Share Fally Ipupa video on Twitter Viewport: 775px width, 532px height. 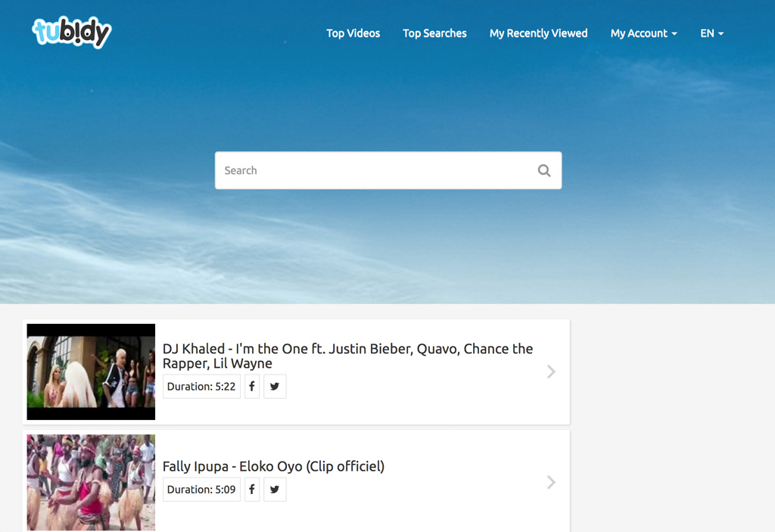275,489
